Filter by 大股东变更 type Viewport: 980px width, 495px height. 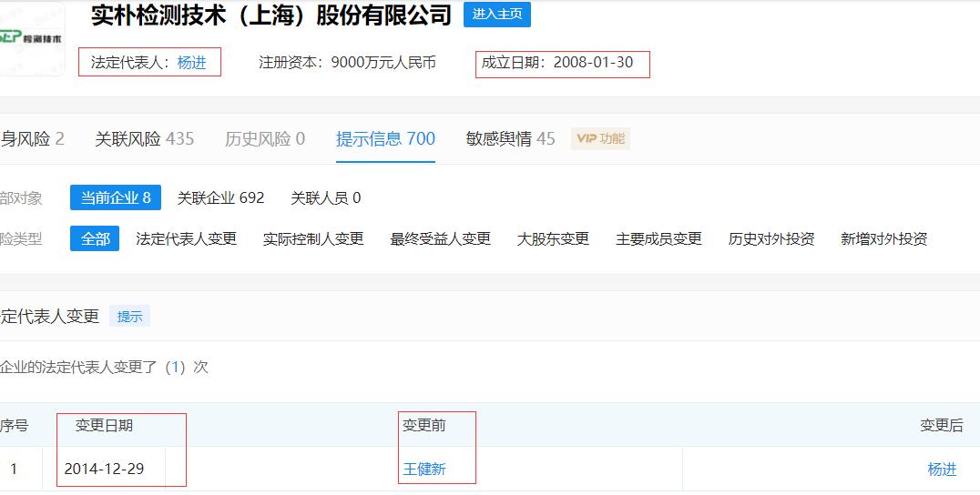click(553, 238)
